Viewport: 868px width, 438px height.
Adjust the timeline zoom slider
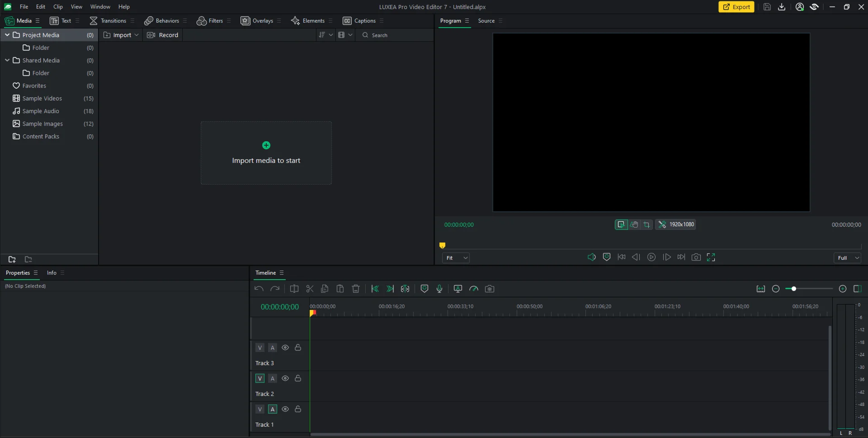(x=793, y=289)
